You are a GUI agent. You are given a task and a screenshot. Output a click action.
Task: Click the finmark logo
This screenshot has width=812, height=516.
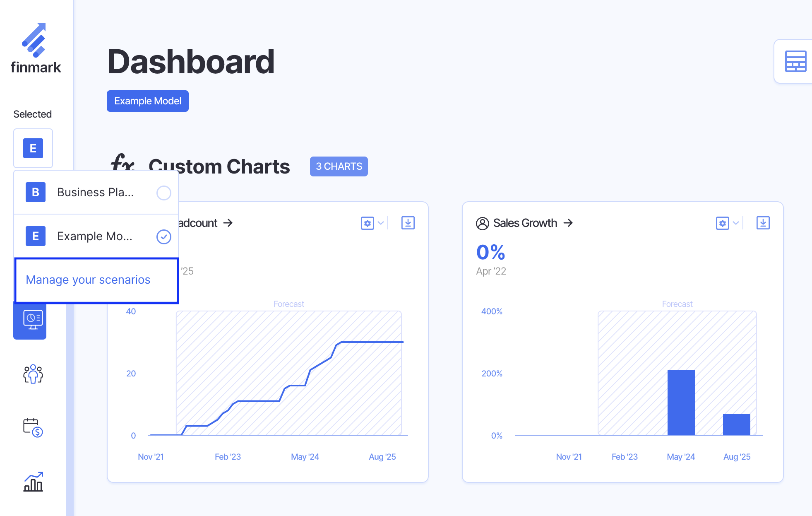(36, 48)
